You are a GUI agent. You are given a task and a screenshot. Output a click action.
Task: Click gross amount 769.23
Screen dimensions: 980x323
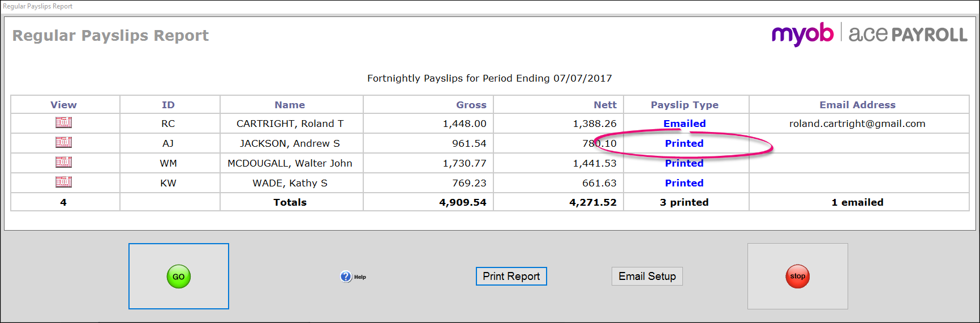coord(469,183)
